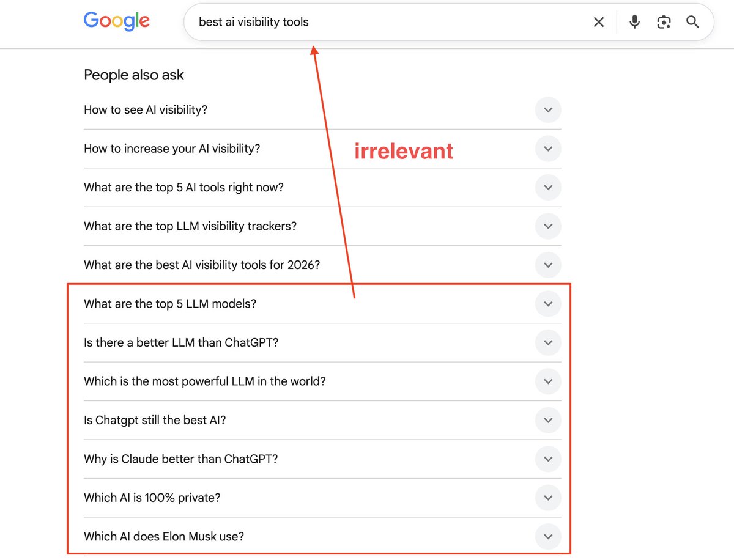Click the Google logo
Viewport: 734px width, 560px height.
coord(117,21)
